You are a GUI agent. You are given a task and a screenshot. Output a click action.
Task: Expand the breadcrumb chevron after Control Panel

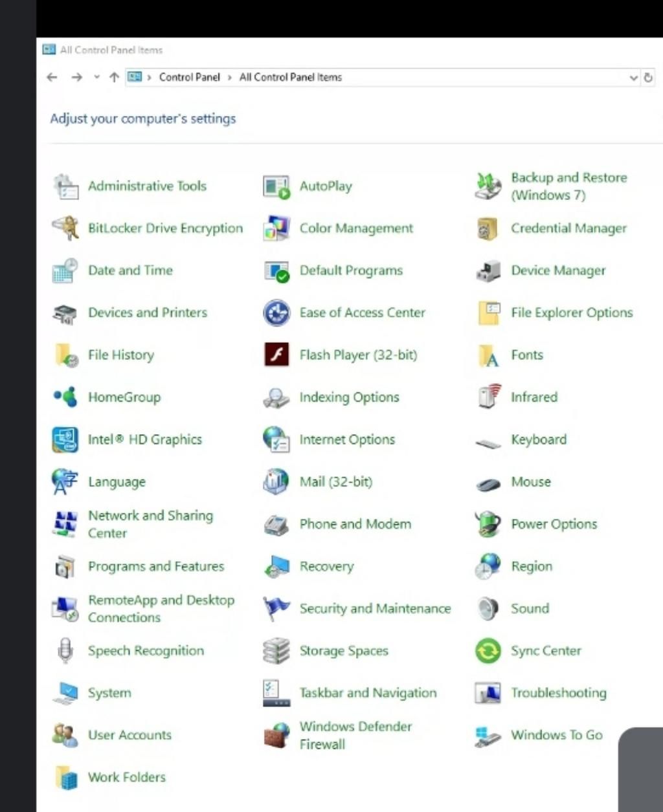coord(230,77)
